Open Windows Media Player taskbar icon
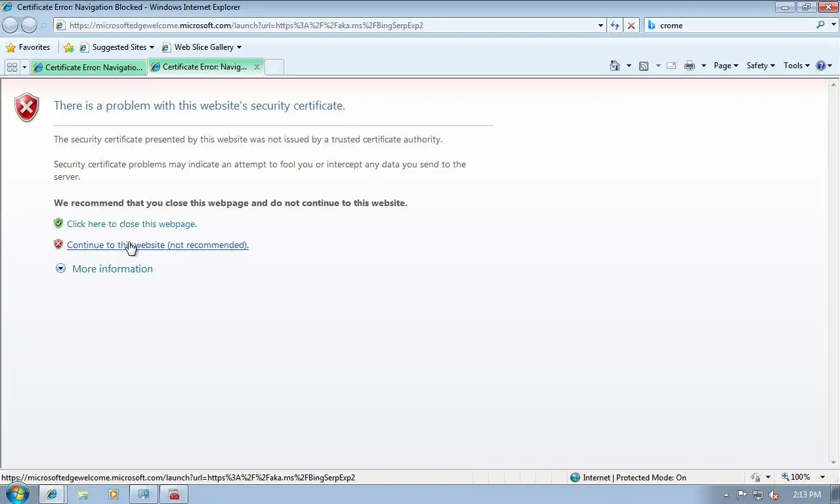This screenshot has width=840, height=504. [x=114, y=495]
